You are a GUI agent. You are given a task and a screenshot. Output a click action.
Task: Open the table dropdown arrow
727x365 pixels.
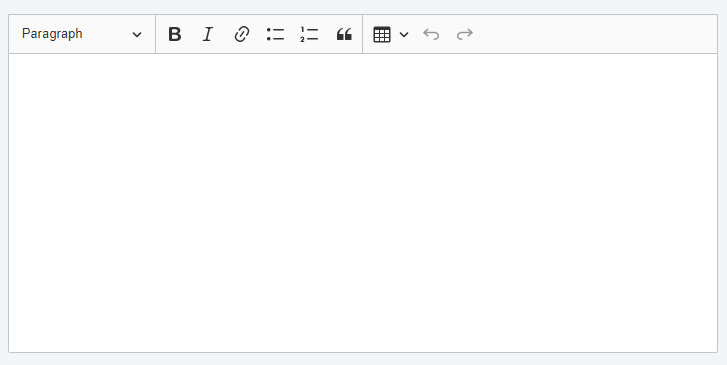click(x=404, y=34)
